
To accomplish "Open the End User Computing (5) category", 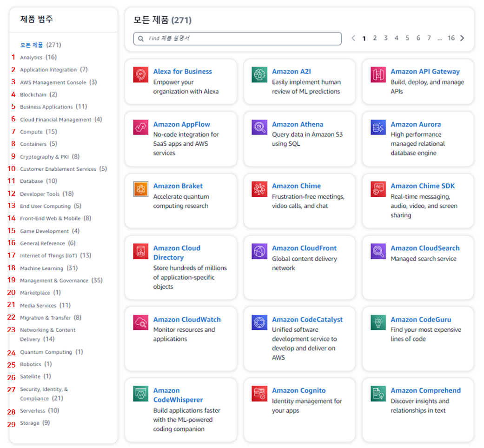I will click(x=51, y=206).
